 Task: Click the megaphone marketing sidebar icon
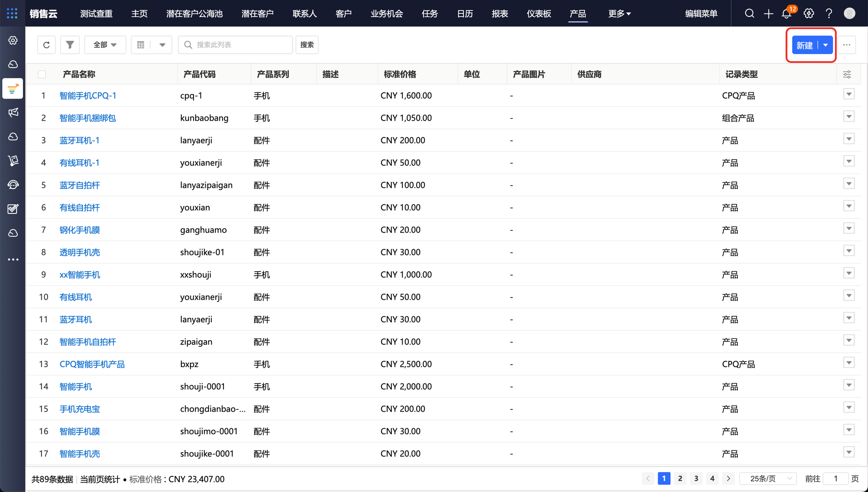click(13, 113)
